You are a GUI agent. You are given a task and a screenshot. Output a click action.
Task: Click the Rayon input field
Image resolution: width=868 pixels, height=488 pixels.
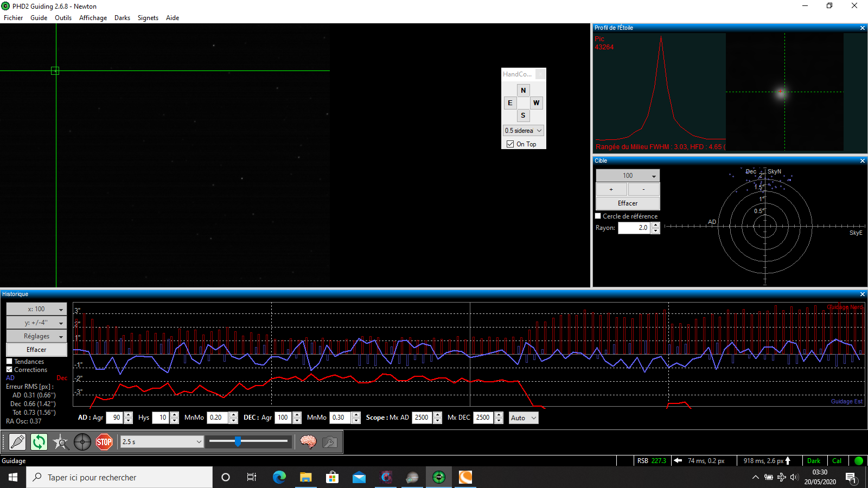pyautogui.click(x=634, y=228)
